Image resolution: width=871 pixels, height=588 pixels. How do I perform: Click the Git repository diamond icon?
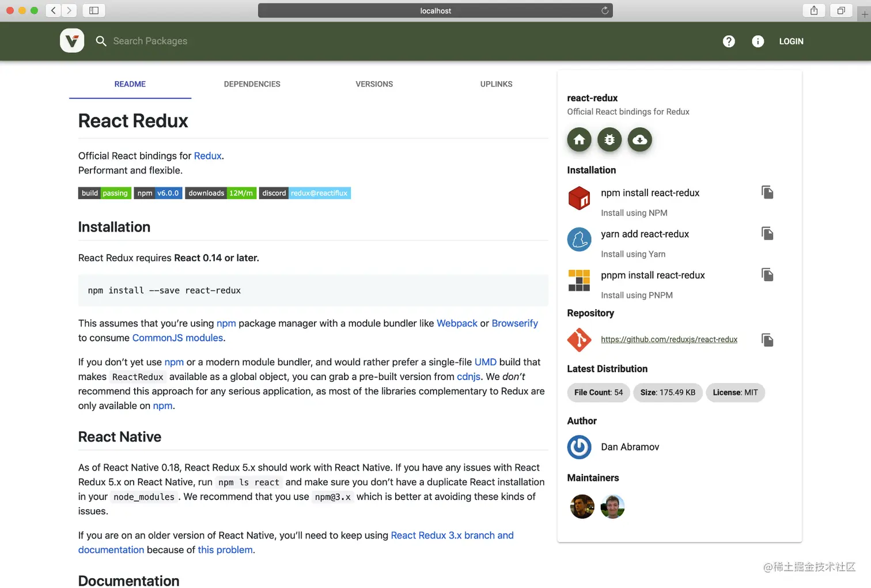(579, 340)
